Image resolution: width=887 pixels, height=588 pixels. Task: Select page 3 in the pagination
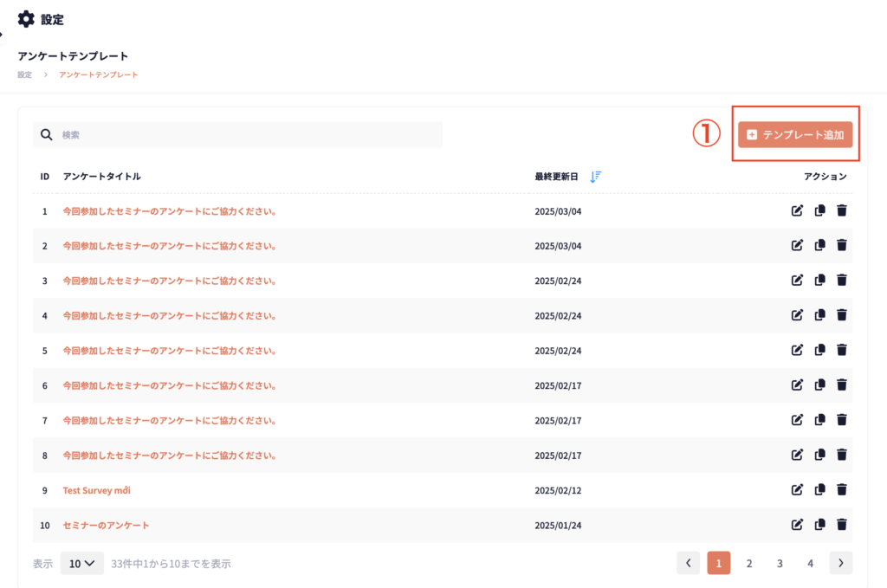pos(780,563)
